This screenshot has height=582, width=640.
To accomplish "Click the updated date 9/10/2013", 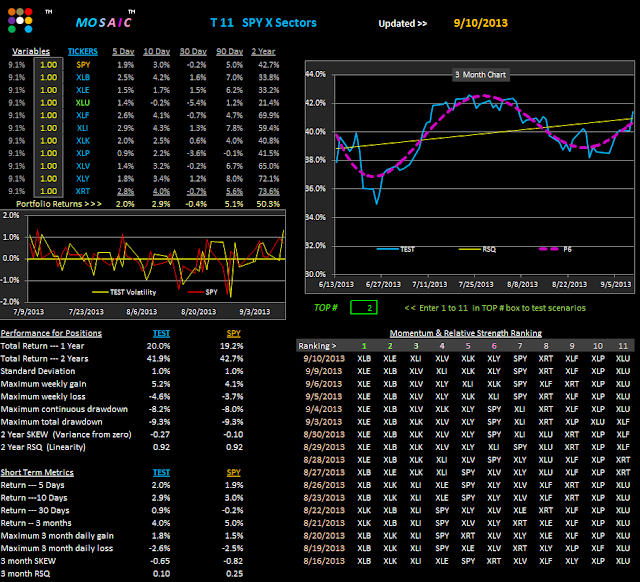I will pos(480,21).
